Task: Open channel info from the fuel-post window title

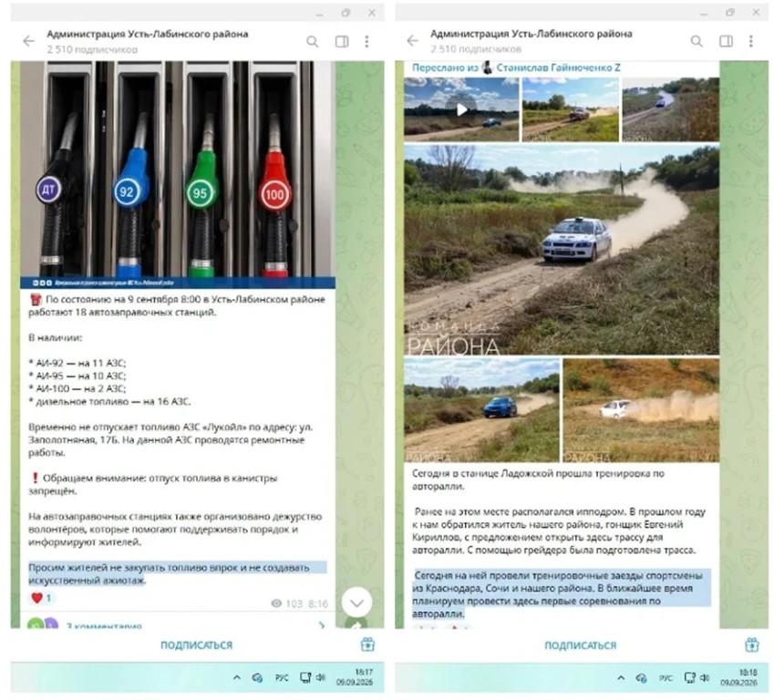Action: [x=147, y=34]
